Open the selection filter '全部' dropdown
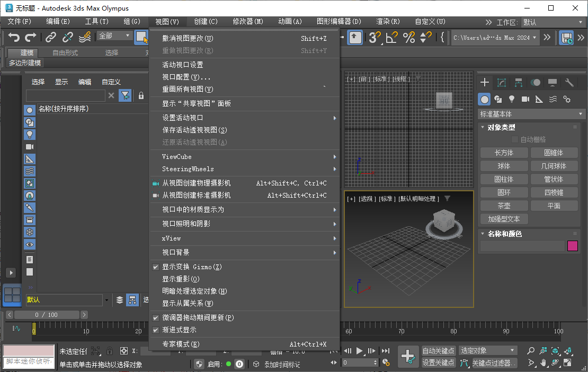This screenshot has height=372, width=588. pyautogui.click(x=114, y=36)
